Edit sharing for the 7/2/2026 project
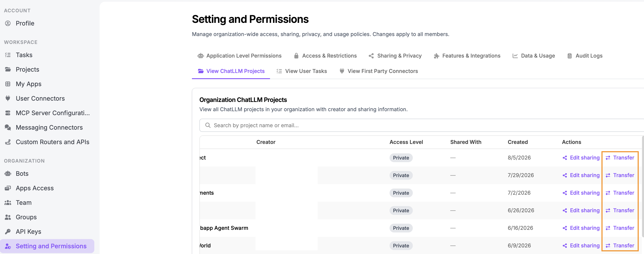 tap(581, 193)
